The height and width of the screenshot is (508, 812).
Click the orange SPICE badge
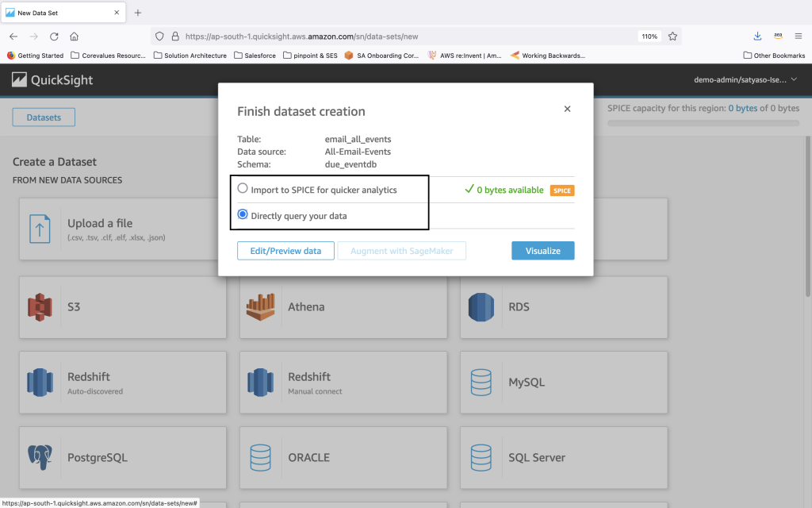click(562, 190)
